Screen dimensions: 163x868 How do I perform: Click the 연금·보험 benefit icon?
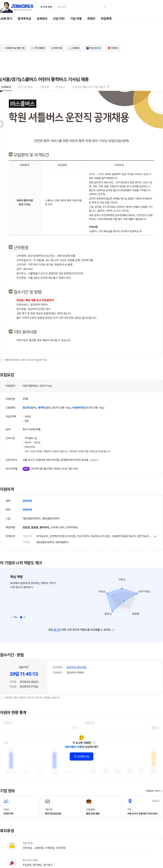[x=12, y=845]
